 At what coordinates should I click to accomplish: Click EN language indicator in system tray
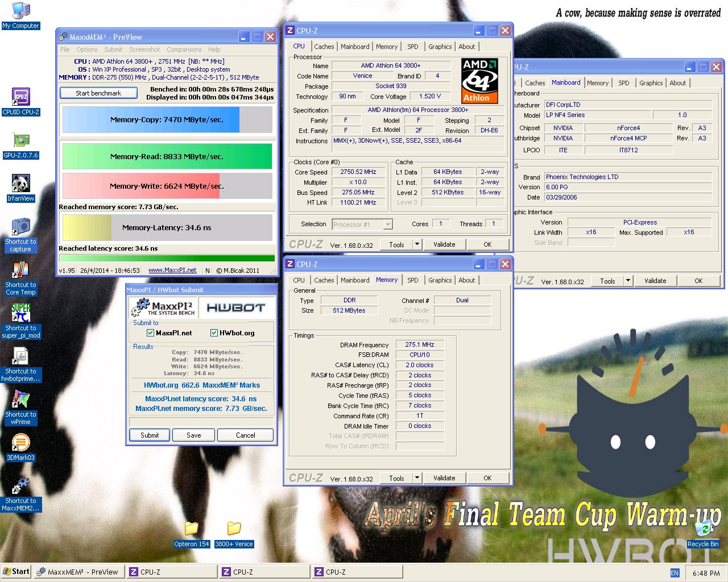click(x=675, y=573)
